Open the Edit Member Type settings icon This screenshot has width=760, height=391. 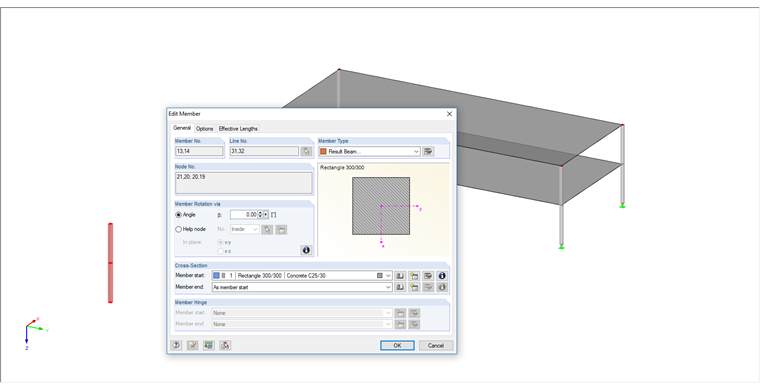(428, 152)
